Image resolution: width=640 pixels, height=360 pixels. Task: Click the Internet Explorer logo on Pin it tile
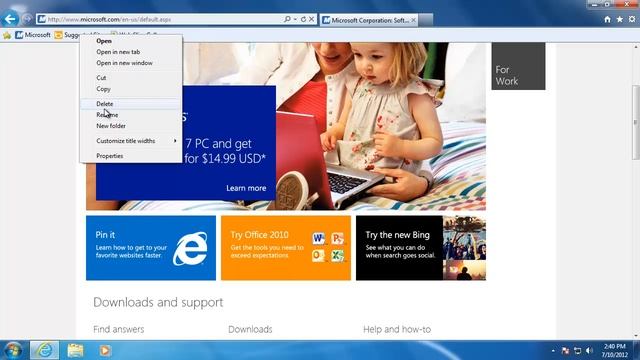[190, 249]
